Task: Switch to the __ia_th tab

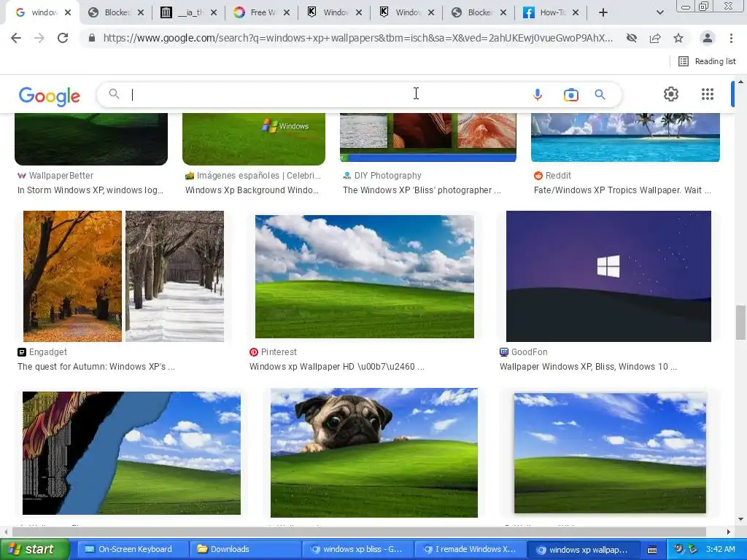Action: click(x=190, y=13)
